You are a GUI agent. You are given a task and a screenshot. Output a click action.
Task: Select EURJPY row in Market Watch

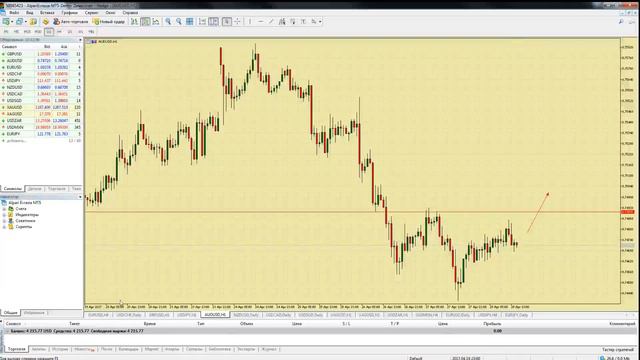click(x=41, y=134)
